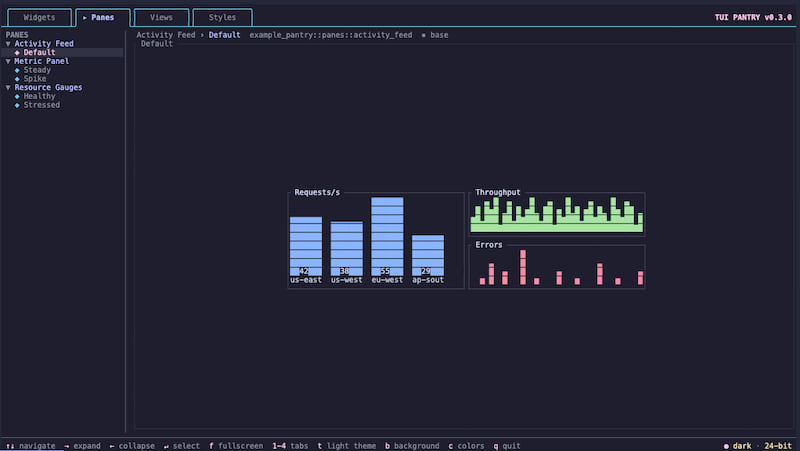This screenshot has height=451, width=800.
Task: Open the Healthy resource gauges entry
Action: click(x=39, y=96)
